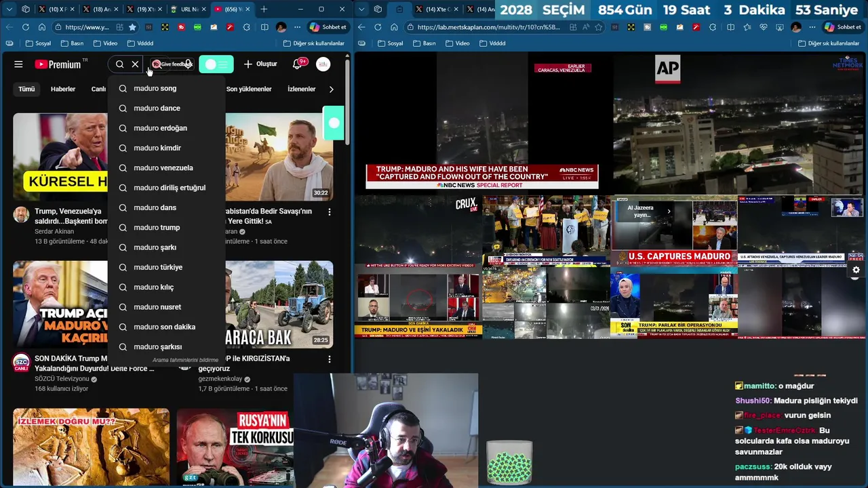
Task: Select the İzlenenler filter chip
Action: coord(301,89)
